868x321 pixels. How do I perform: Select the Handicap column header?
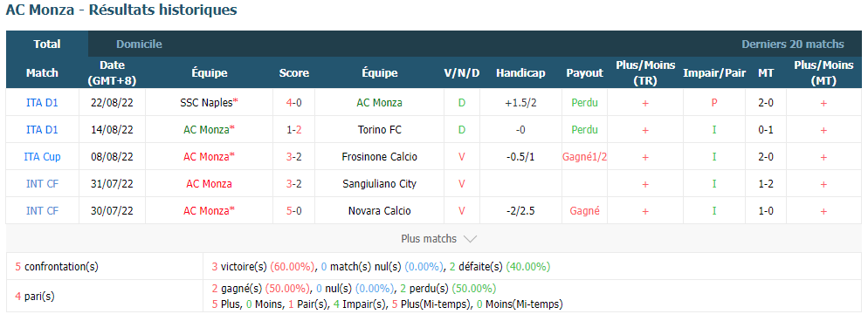tap(520, 73)
